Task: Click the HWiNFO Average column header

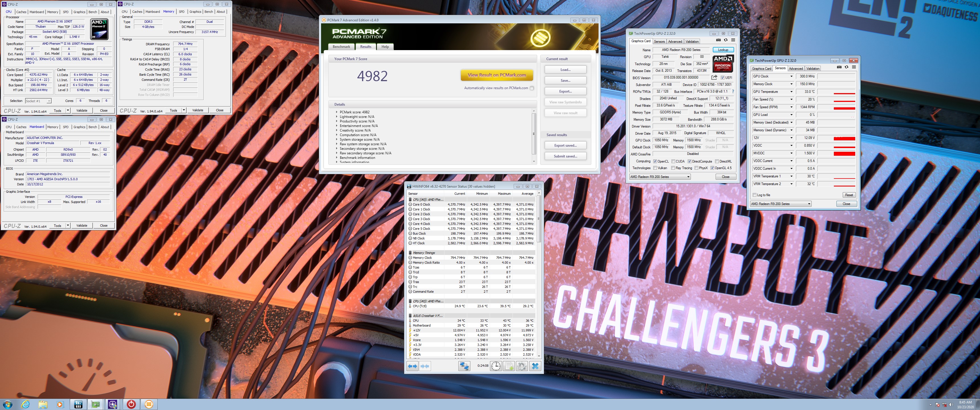Action: (x=527, y=194)
